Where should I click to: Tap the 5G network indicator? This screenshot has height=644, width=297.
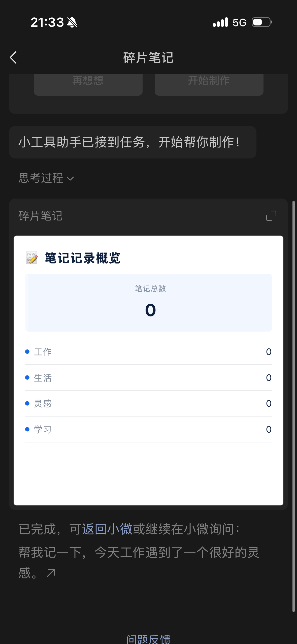coord(239,22)
